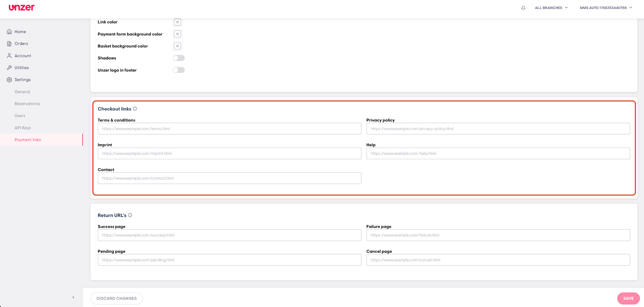Click the Settings gear icon
The width and height of the screenshot is (644, 307).
[x=9, y=80]
